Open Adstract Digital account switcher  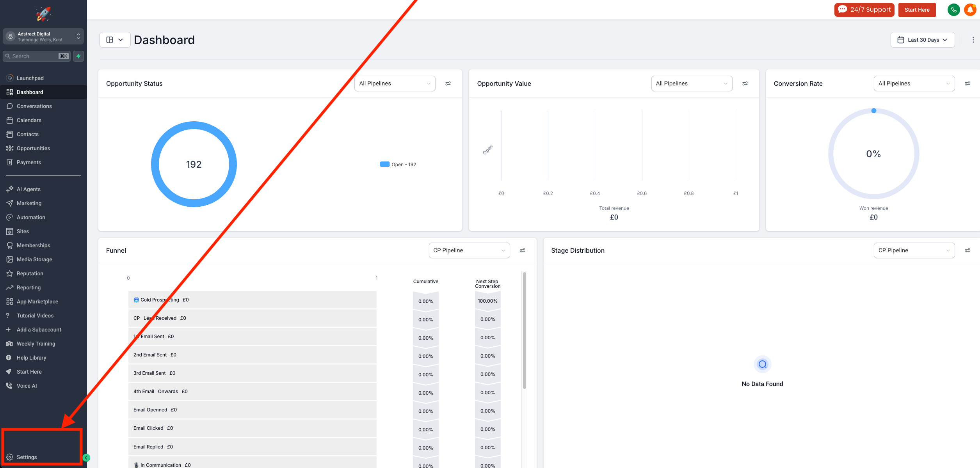[43, 37]
